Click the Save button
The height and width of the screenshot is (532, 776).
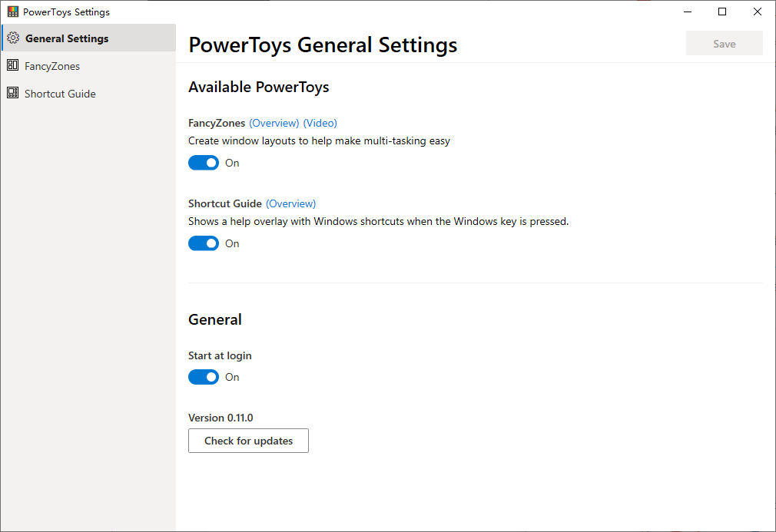[x=724, y=44]
